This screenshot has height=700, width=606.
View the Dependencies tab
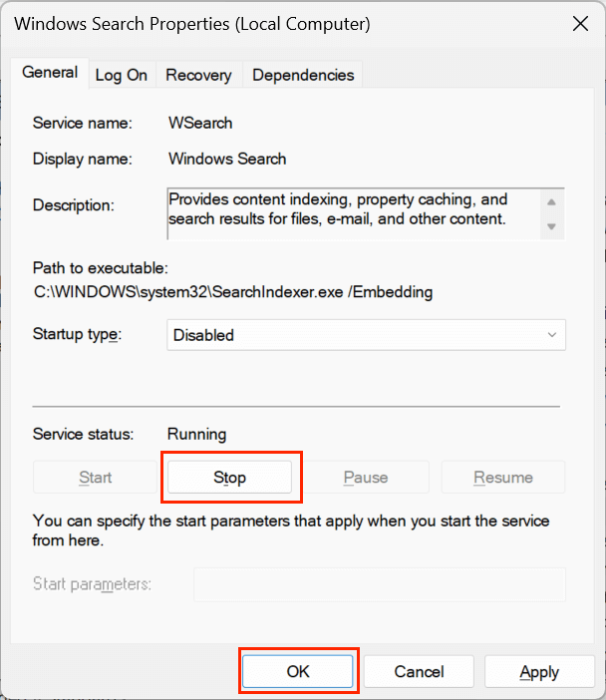(x=303, y=75)
